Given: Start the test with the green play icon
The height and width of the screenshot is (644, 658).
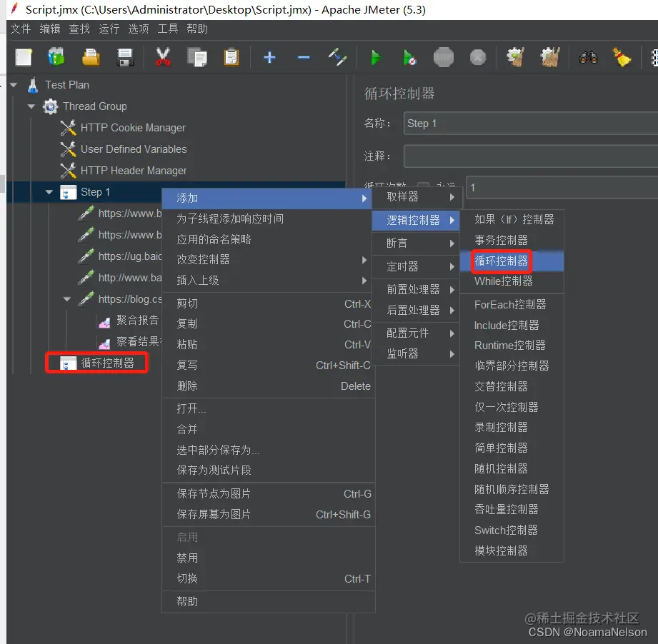Looking at the screenshot, I should pyautogui.click(x=375, y=57).
